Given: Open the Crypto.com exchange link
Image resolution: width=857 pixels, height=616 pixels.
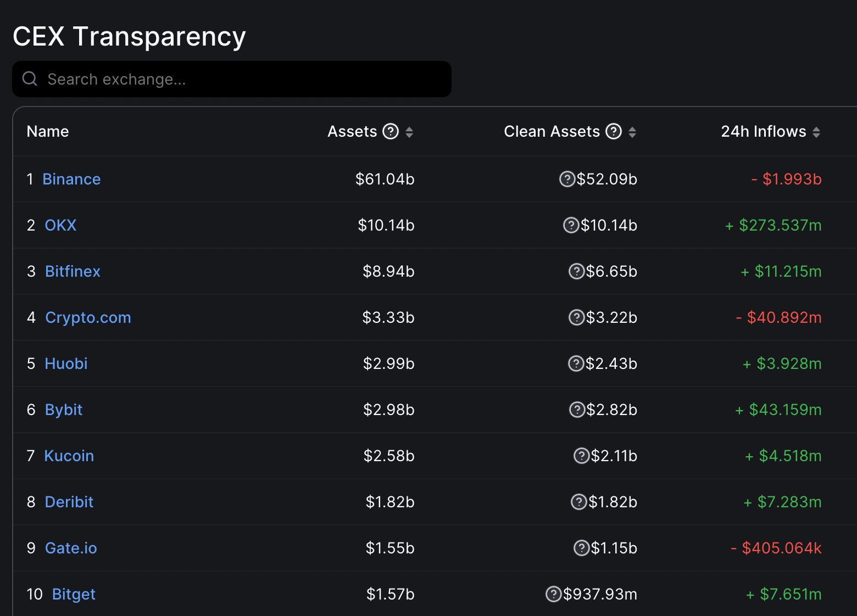Looking at the screenshot, I should click(x=88, y=317).
